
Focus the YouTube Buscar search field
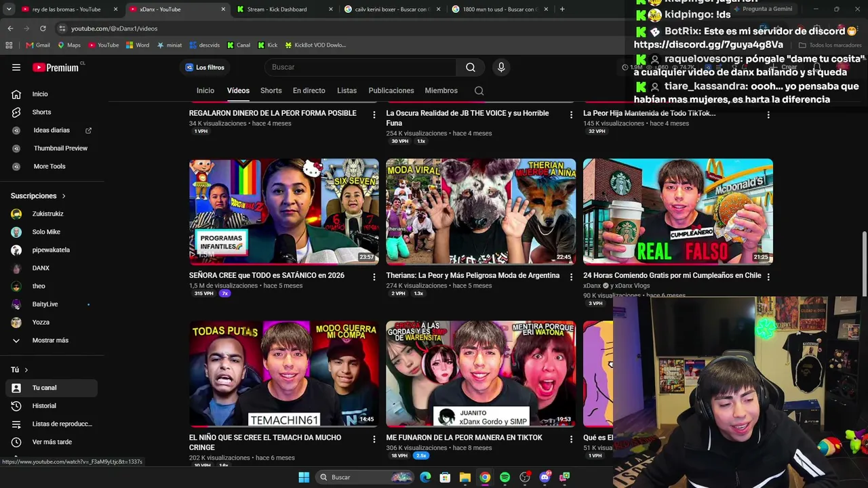click(360, 67)
